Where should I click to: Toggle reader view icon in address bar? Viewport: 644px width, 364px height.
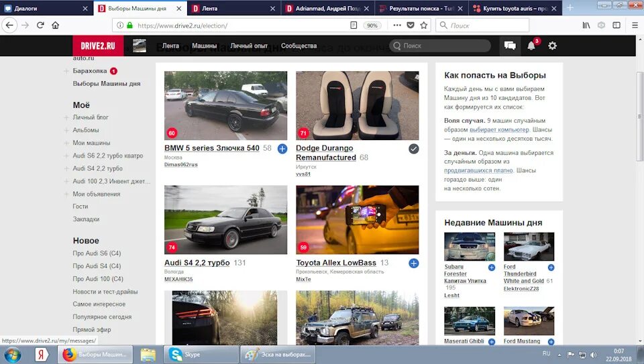[x=354, y=25]
